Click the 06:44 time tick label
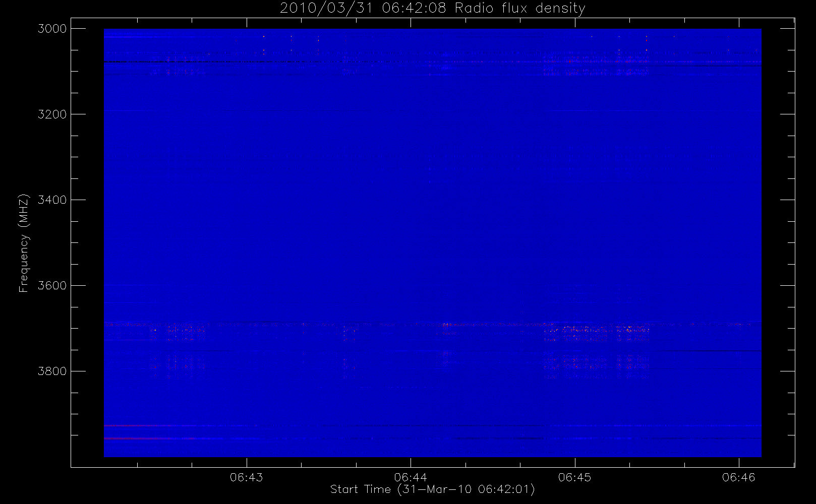 click(x=411, y=477)
